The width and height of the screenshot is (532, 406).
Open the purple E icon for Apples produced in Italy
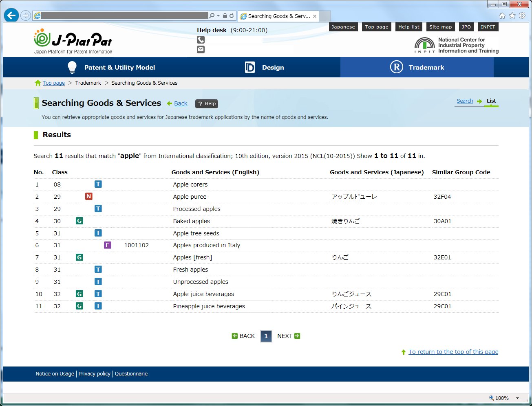(107, 245)
